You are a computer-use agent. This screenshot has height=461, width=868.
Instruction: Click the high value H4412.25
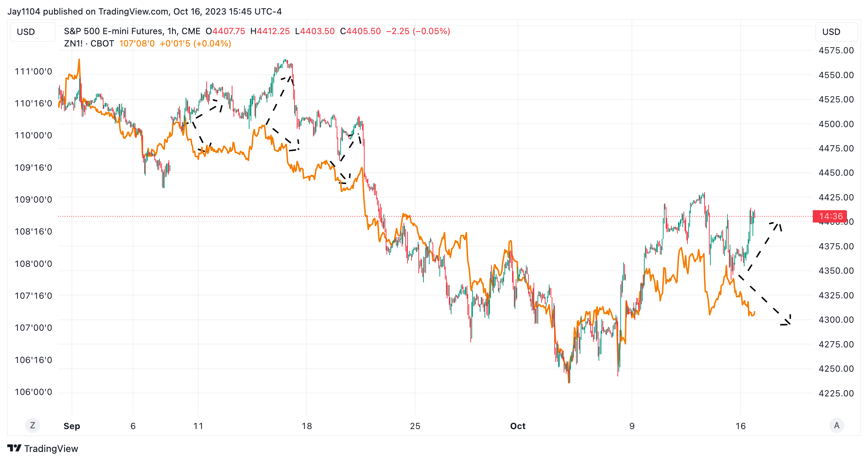[x=270, y=31]
